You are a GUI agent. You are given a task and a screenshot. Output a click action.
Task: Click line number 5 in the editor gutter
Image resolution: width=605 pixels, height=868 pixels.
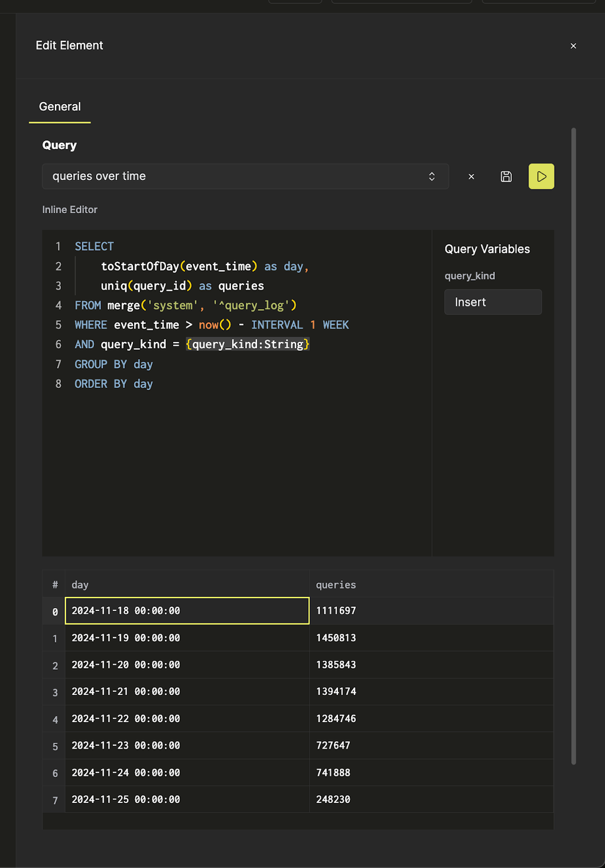point(58,324)
